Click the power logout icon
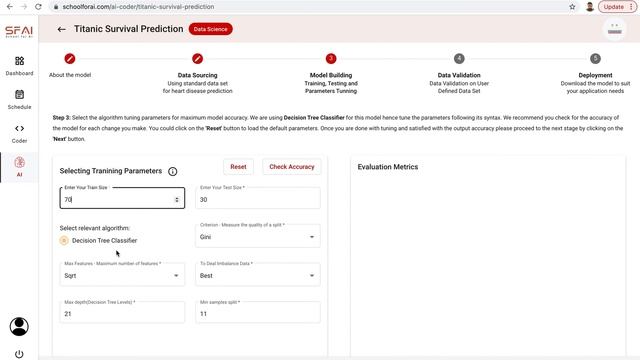Image resolution: width=640 pixels, height=360 pixels. [19, 354]
